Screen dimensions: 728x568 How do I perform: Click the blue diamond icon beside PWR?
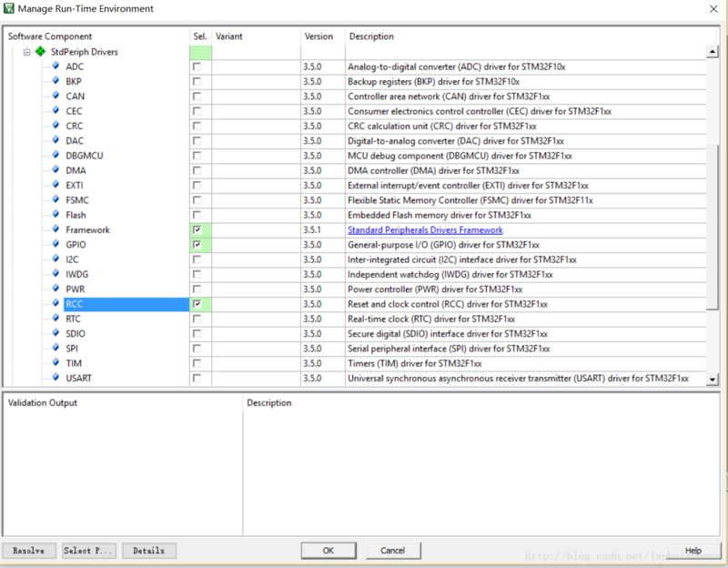coord(56,289)
